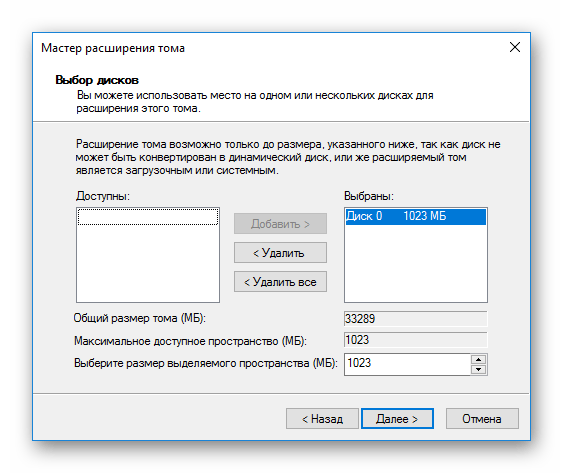The image size is (563, 473).
Task: Click the empty row in Доступны list
Action: pos(148,217)
